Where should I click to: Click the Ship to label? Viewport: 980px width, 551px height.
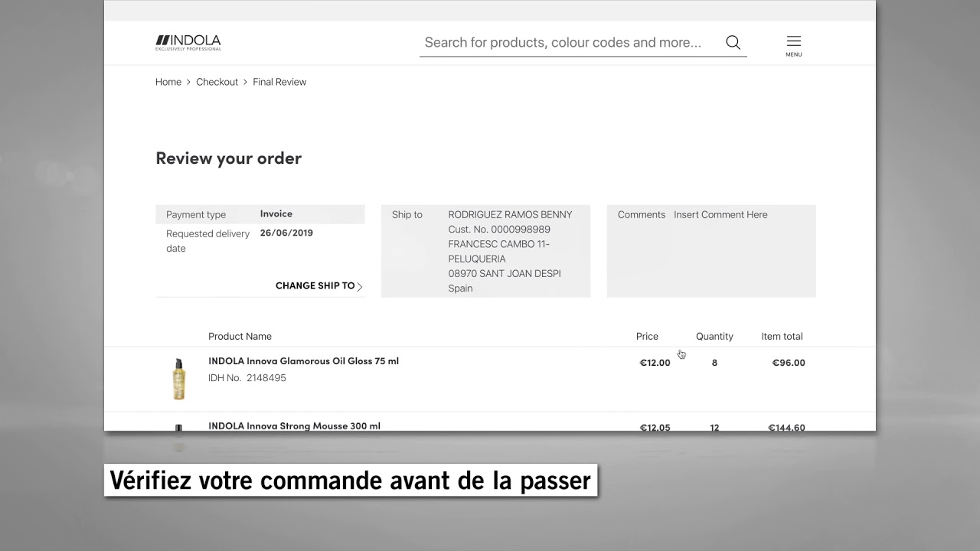407,215
